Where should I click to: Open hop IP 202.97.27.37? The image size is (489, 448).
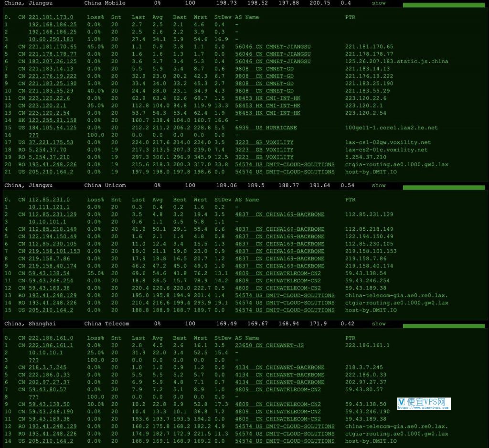[x=49, y=382]
